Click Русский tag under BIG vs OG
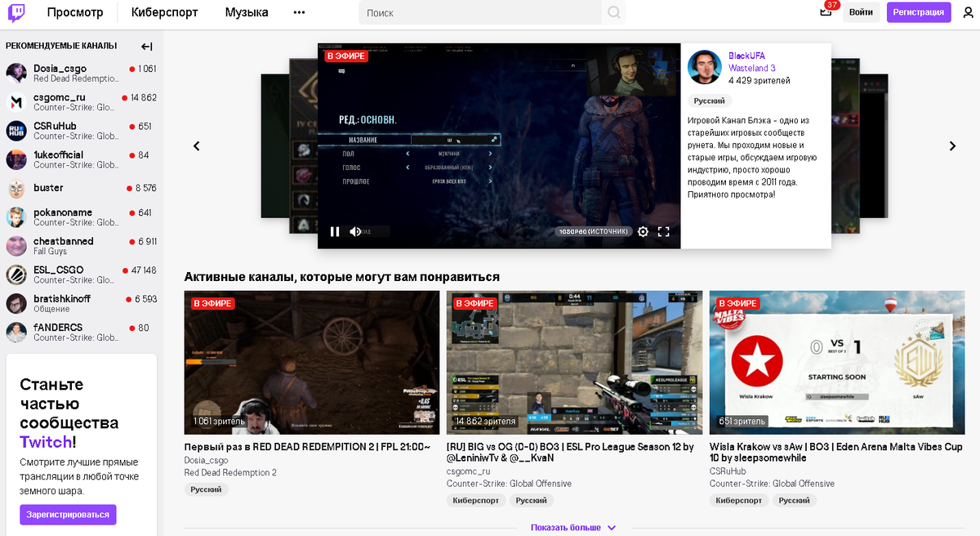Image resolution: width=980 pixels, height=536 pixels. pos(531,500)
